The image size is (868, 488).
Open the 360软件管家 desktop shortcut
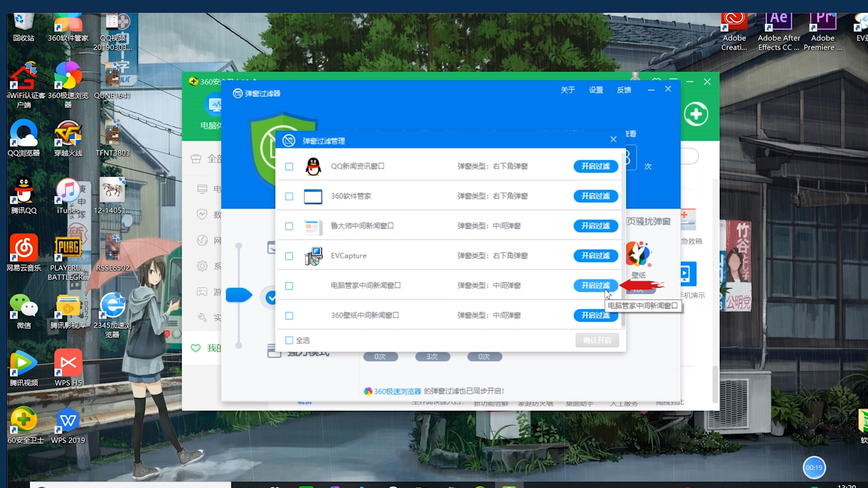(x=68, y=28)
